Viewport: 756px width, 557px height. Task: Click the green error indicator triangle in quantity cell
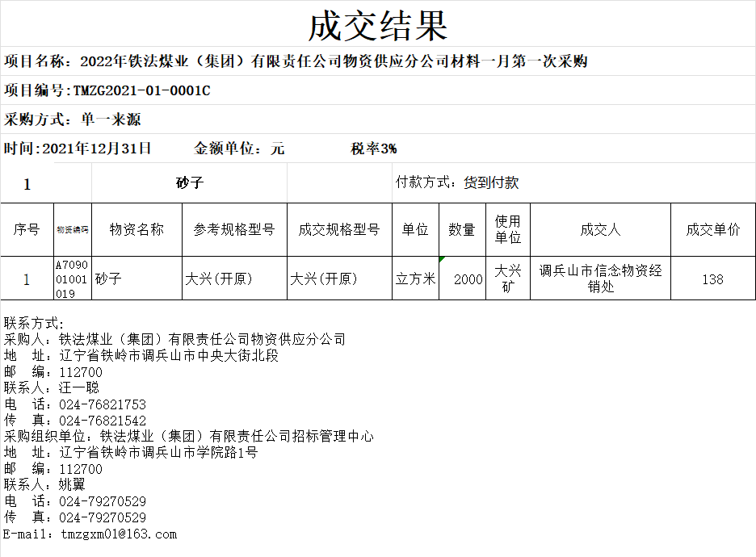click(442, 259)
